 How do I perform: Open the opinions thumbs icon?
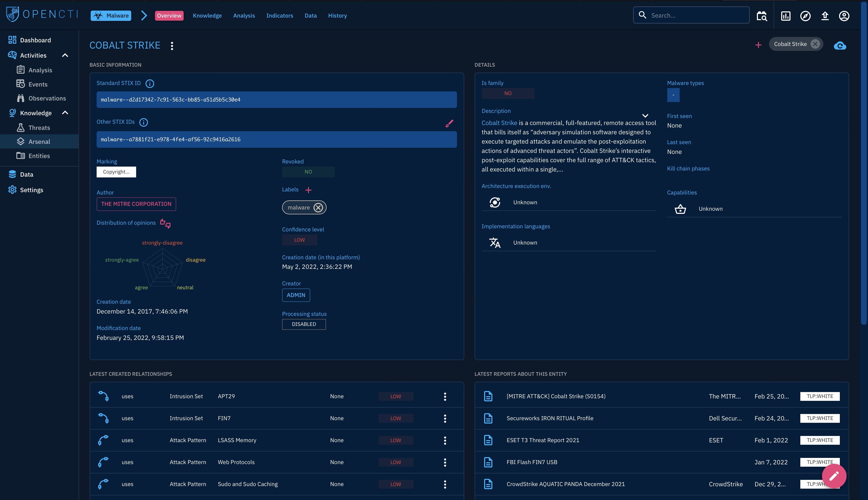point(165,224)
